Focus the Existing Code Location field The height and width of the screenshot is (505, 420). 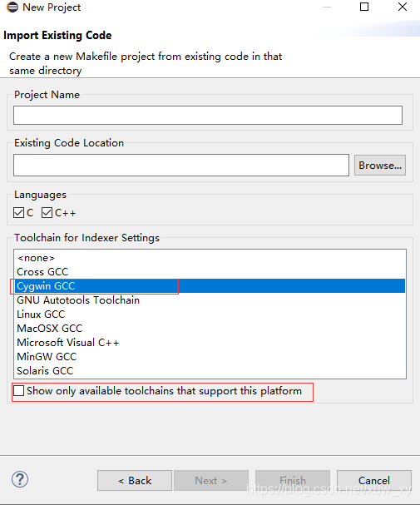click(x=181, y=165)
